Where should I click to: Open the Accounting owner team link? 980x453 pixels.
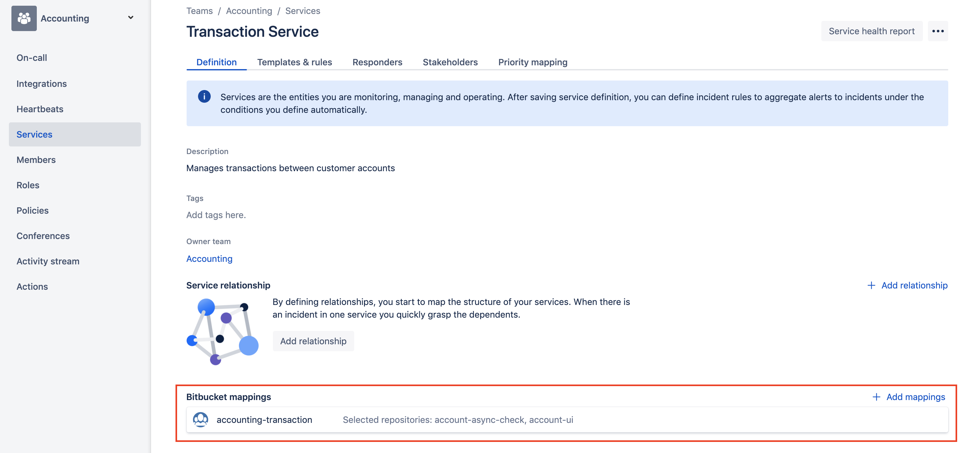click(209, 259)
